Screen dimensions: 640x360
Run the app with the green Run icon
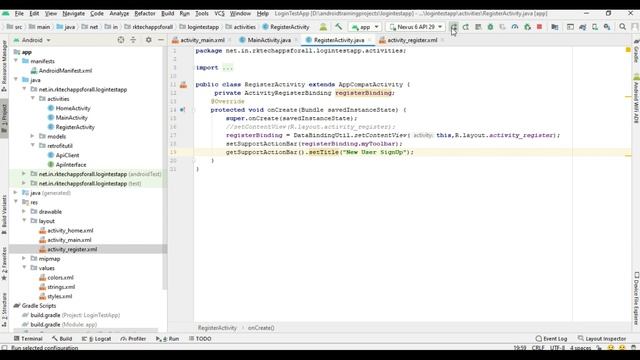tap(453, 27)
